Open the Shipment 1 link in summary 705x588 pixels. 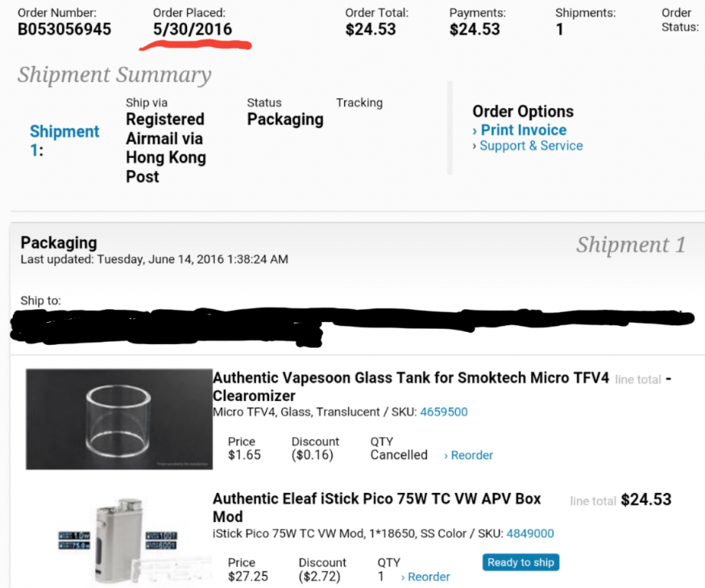(64, 140)
